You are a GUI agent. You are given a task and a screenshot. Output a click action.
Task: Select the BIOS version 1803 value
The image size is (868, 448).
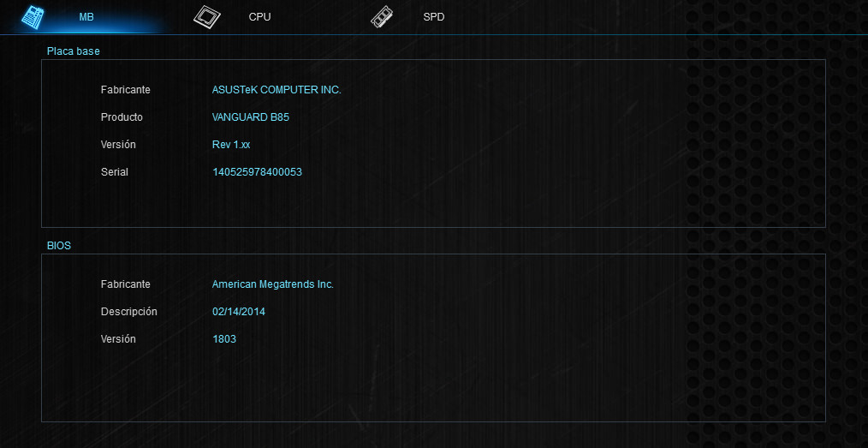(x=224, y=339)
